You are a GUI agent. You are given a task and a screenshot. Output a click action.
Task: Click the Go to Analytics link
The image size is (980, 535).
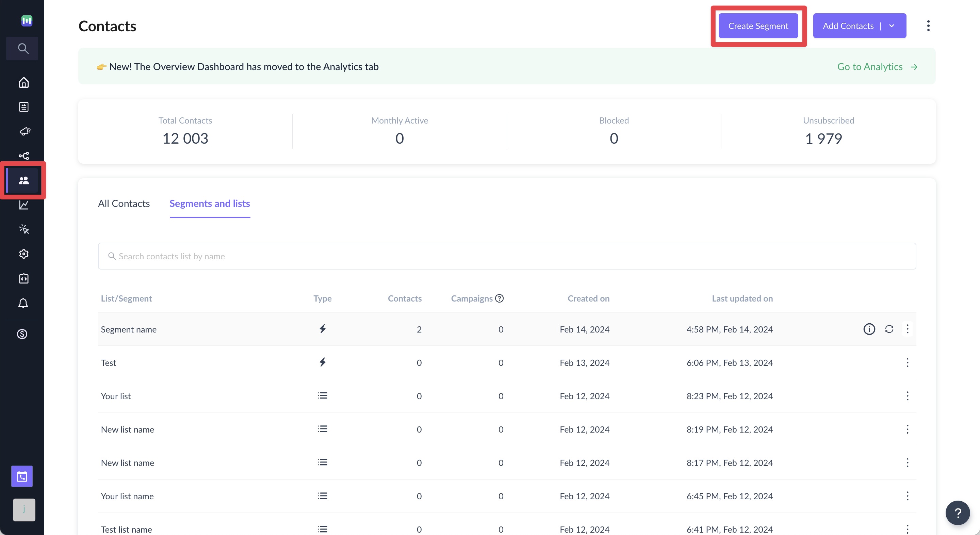(877, 66)
